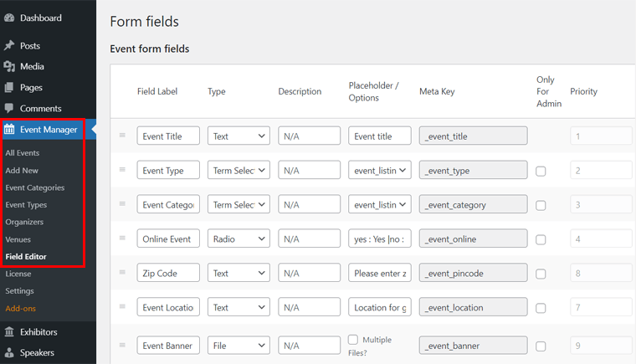Select Field Editor submenu item
636x364 pixels.
coord(26,256)
